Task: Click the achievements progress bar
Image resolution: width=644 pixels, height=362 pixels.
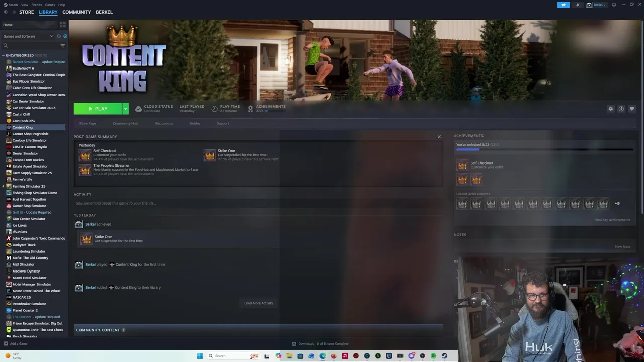Action: click(x=544, y=149)
